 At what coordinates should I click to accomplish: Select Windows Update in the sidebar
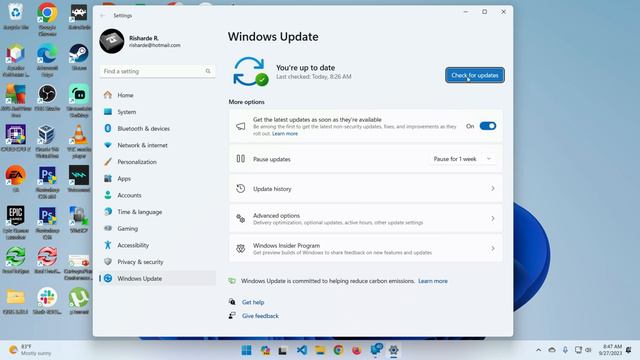pos(157,278)
